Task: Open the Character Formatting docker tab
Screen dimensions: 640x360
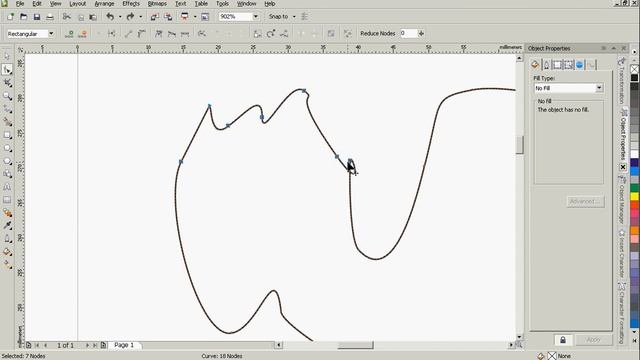Action: [622, 312]
